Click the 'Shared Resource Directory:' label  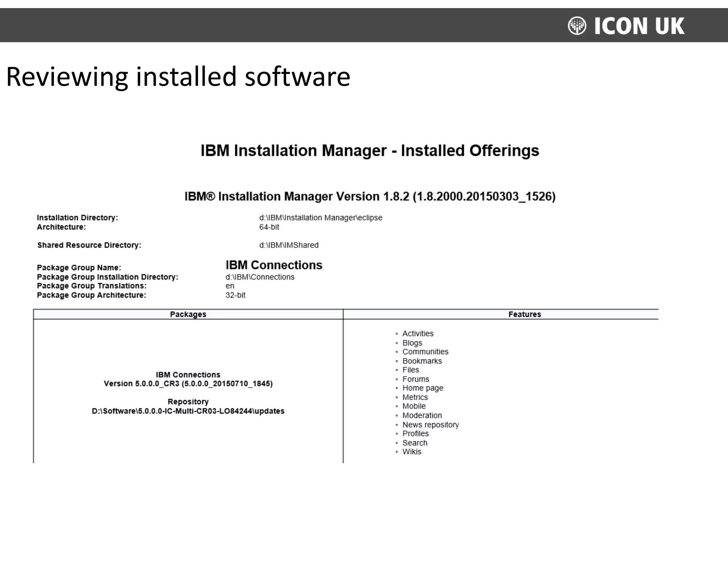(89, 245)
